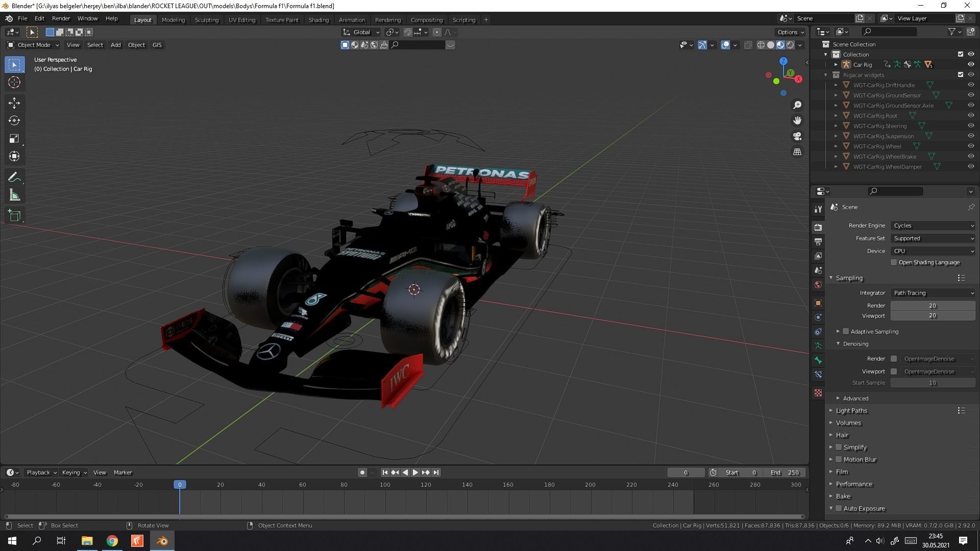Open Render Engine dropdown showing Cycles

coord(933,226)
